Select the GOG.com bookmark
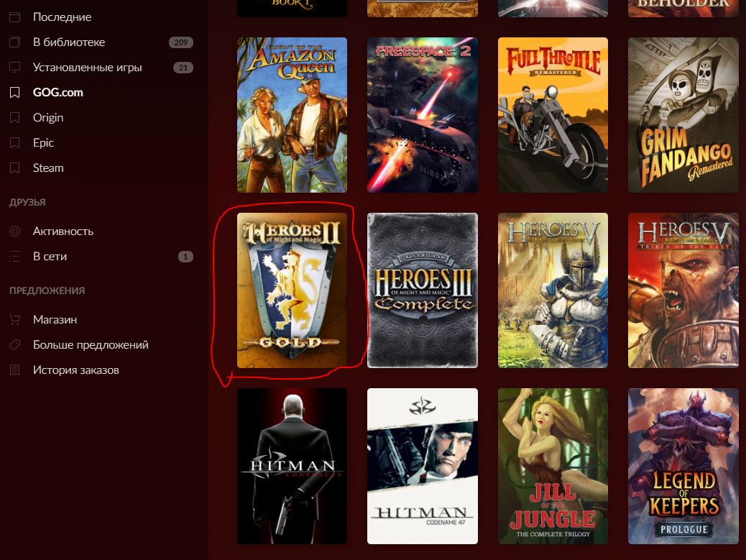The image size is (746, 560). (x=58, y=92)
